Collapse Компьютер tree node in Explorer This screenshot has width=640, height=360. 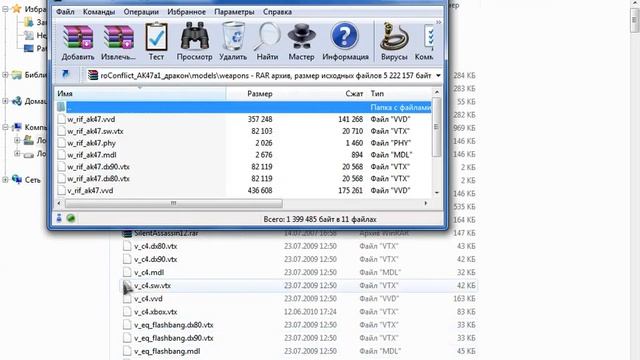(x=5, y=127)
